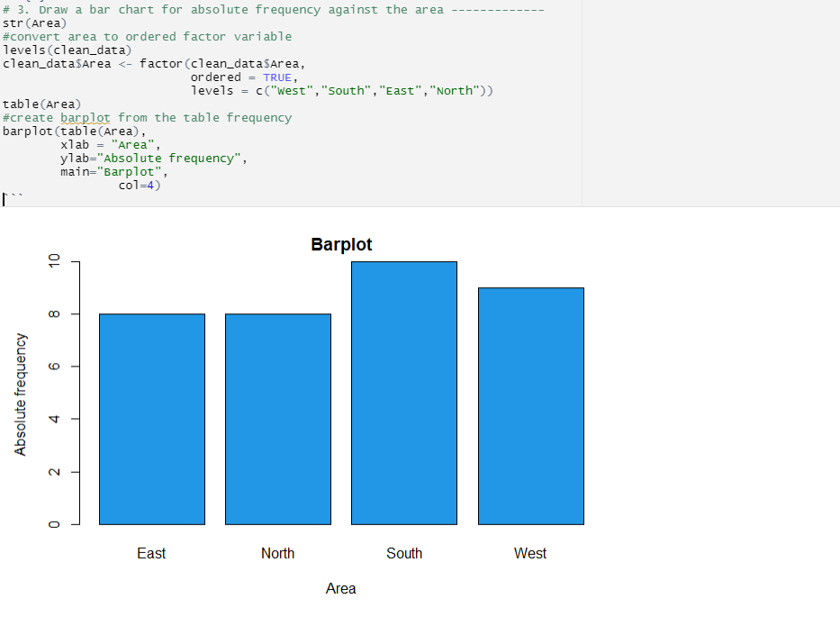Click the y-axis tick label 4
840x617 pixels.
coord(54,419)
